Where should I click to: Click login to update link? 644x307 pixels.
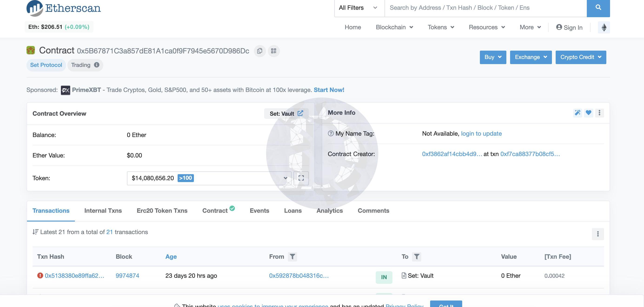pos(481,133)
